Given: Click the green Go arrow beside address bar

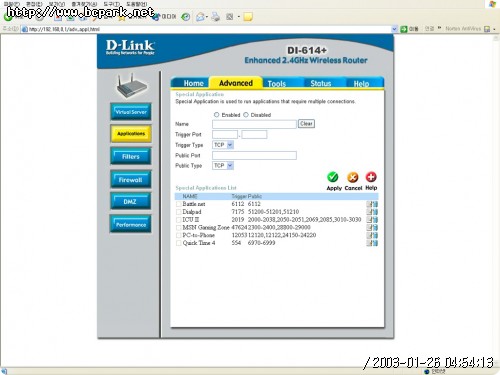Looking at the screenshot, I should (404, 29).
